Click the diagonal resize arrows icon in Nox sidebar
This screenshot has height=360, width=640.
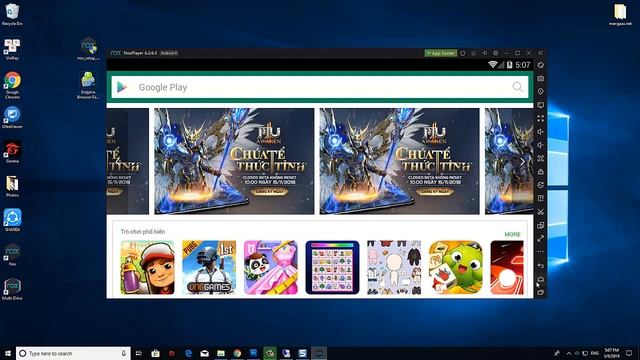540,238
